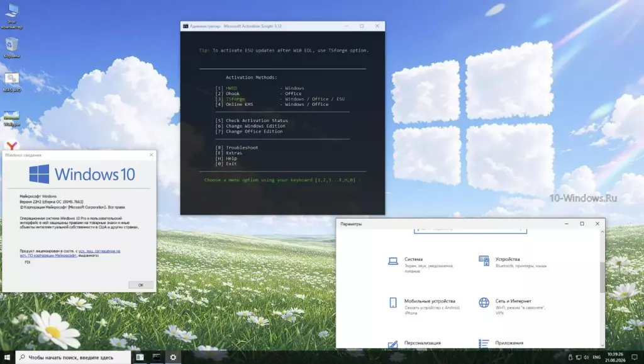This screenshot has width=644, height=364.
Task: Click '[3] TSforge' line in Activation Scripts
Action: click(x=280, y=99)
